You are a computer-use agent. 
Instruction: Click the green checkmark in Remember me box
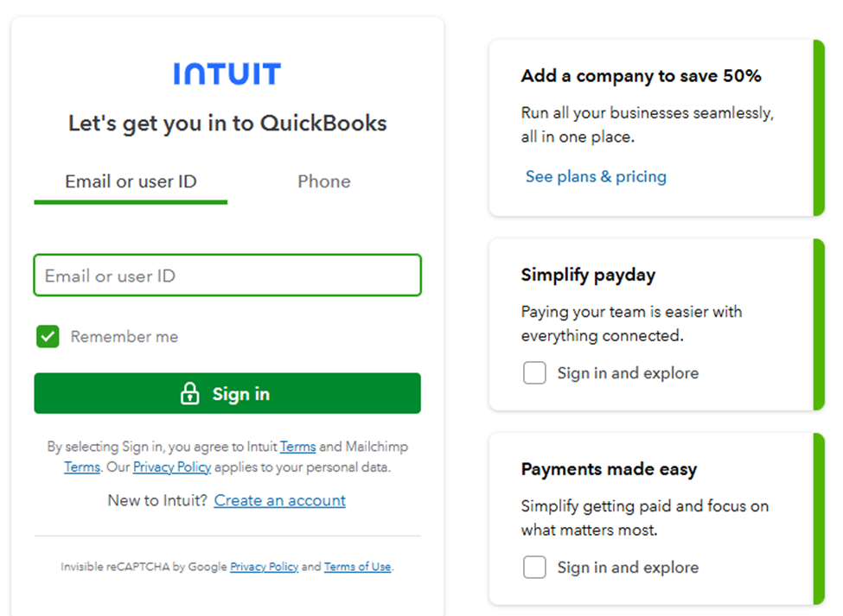click(x=48, y=336)
